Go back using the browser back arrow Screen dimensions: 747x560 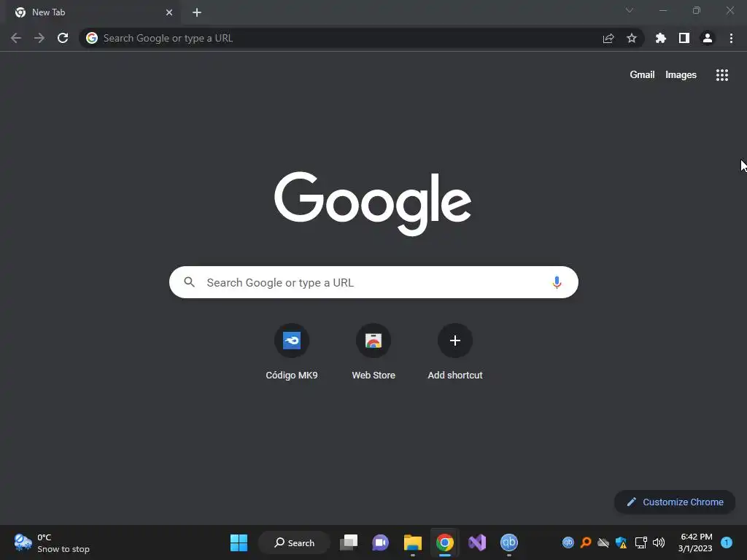(16, 38)
